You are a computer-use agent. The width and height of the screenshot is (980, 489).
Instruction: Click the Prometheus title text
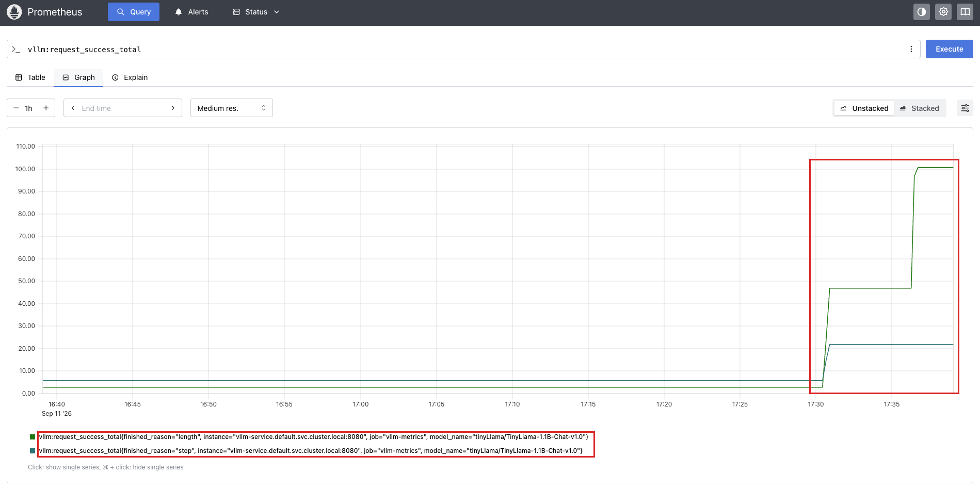tap(55, 12)
